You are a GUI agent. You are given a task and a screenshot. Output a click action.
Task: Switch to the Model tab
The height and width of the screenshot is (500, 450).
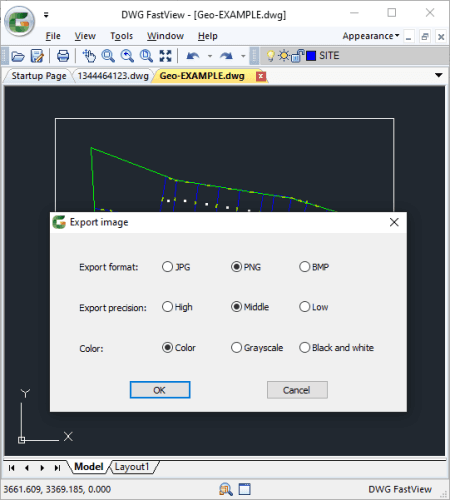[x=88, y=467]
